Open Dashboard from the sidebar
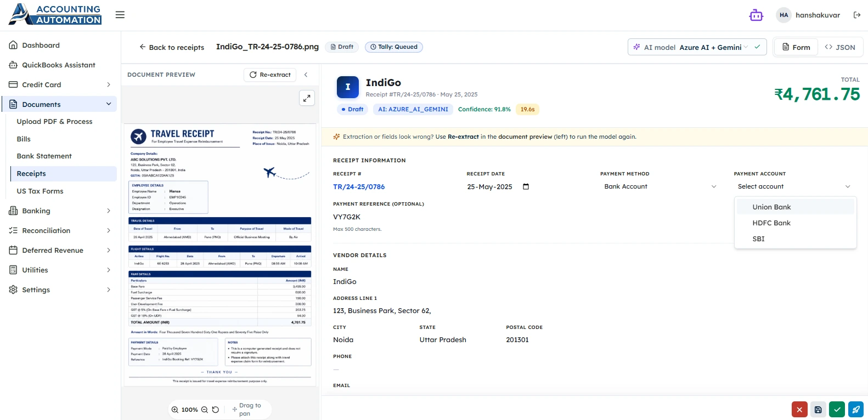The image size is (868, 420). click(x=60, y=45)
